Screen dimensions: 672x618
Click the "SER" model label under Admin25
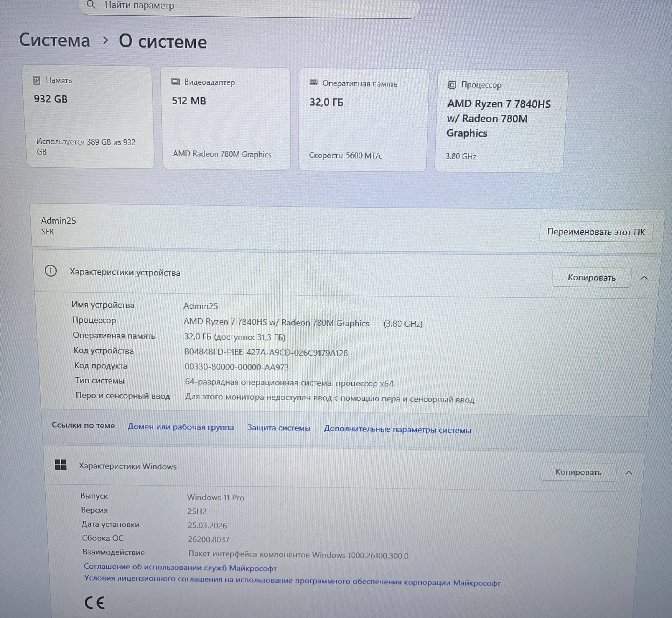point(48,232)
